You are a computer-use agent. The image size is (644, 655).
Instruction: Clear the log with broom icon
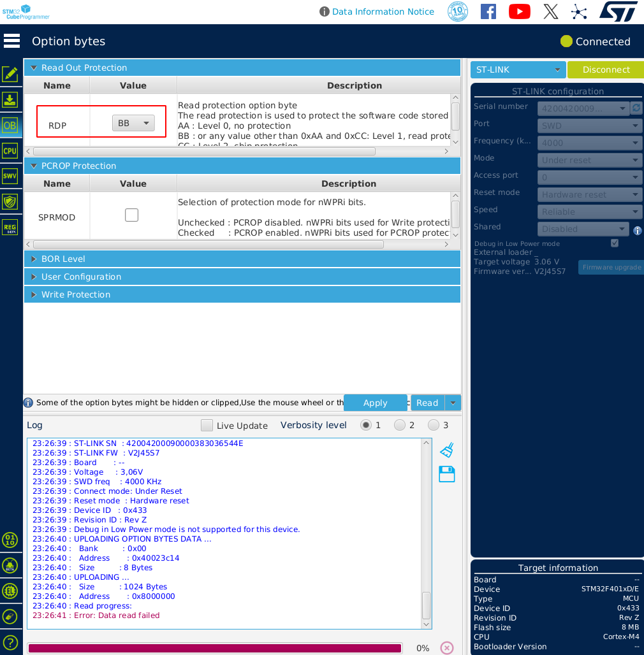[x=447, y=450]
